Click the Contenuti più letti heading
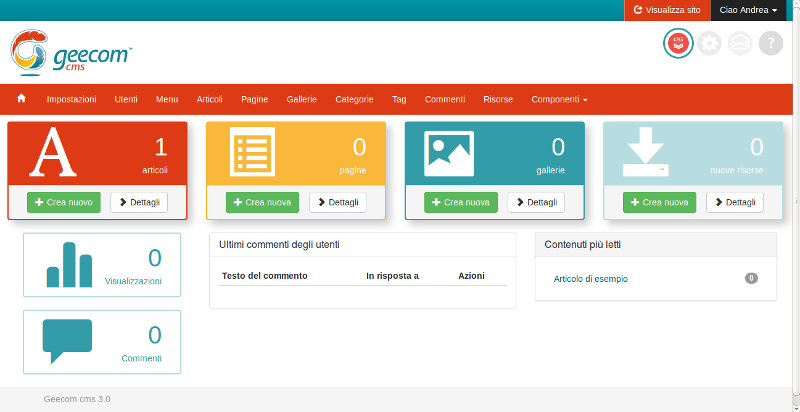The width and height of the screenshot is (800, 412). (583, 245)
